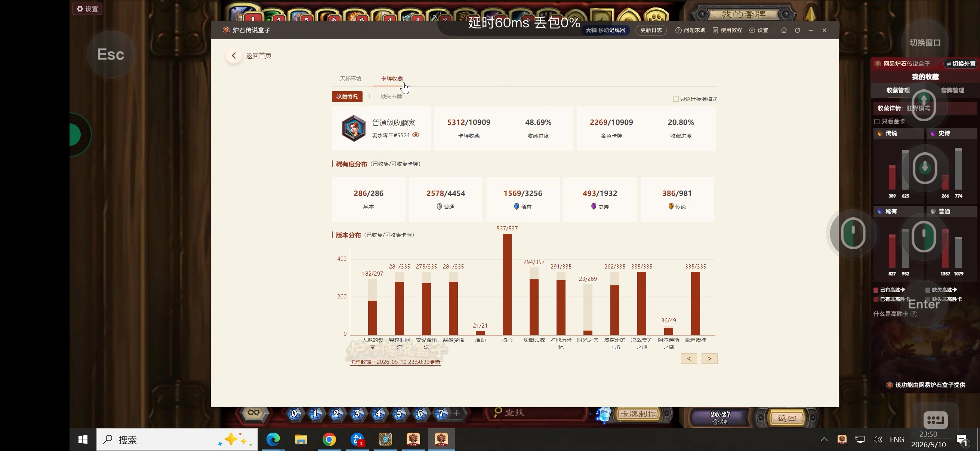Click the Windows taskbar 搜索 box
The height and width of the screenshot is (451, 980).
tap(177, 440)
